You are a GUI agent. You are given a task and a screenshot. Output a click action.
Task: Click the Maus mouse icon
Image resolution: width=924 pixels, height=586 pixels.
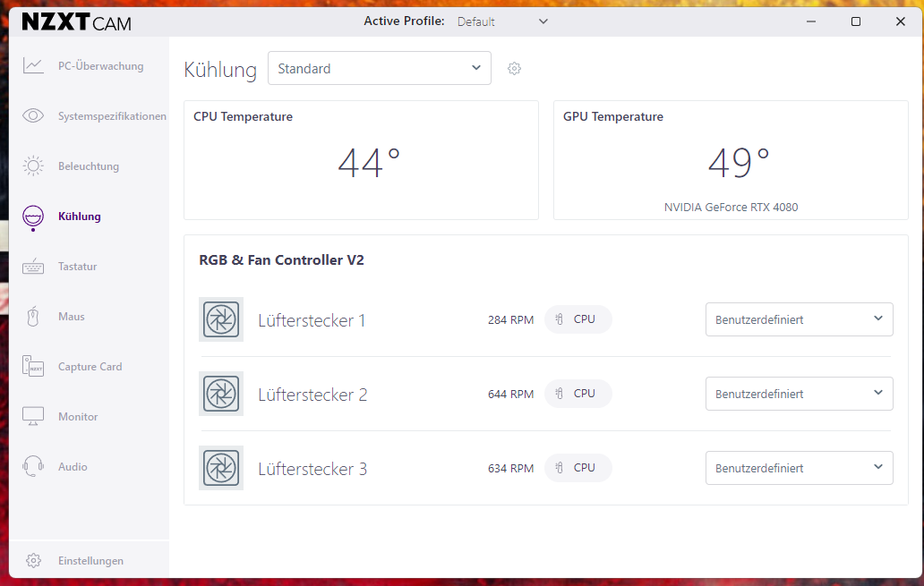pyautogui.click(x=33, y=317)
